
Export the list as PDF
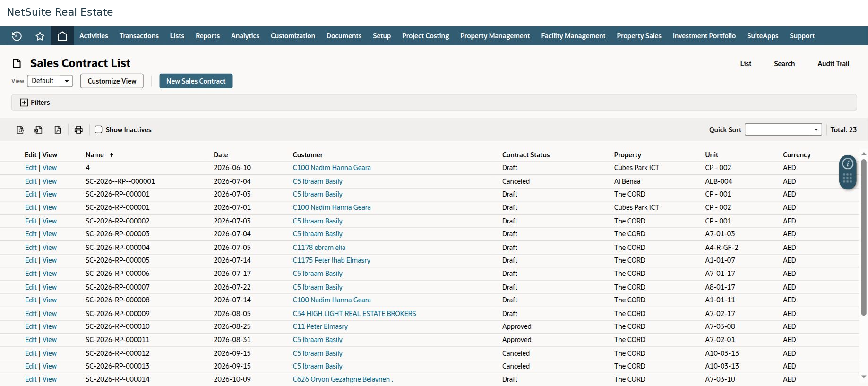58,129
